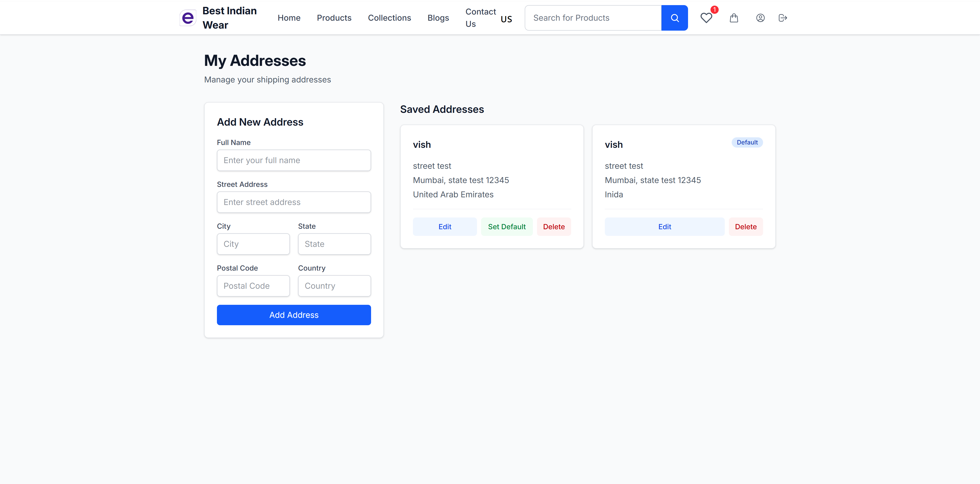Image resolution: width=980 pixels, height=484 pixels.
Task: Open the Products menu item
Action: (334, 18)
